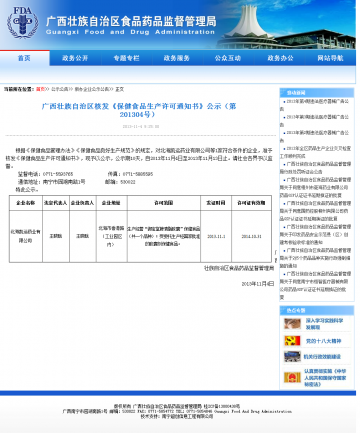The image size is (360, 433).
Task: Select the 许可范围 table header
Action: click(164, 203)
